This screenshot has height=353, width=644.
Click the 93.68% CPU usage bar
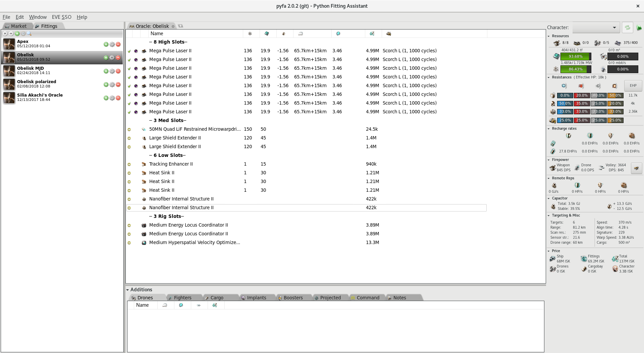[x=576, y=56]
